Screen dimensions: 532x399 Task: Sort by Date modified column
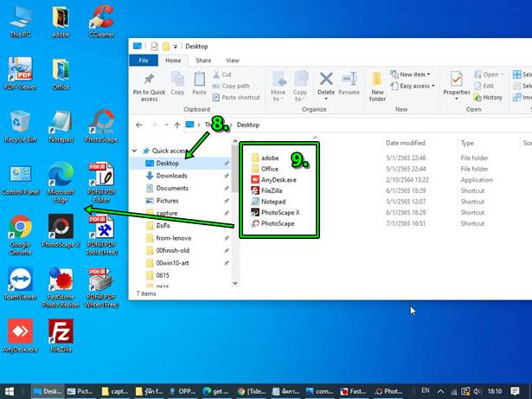coord(405,143)
